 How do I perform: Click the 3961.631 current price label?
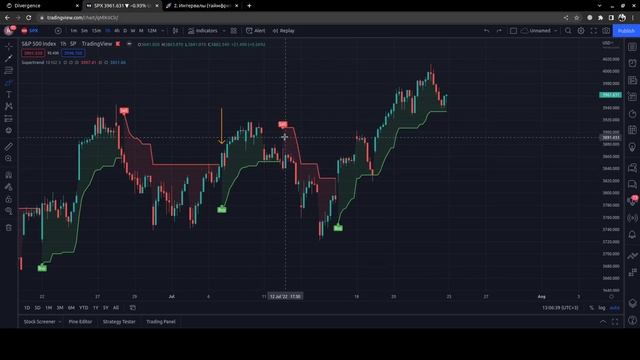tap(610, 95)
